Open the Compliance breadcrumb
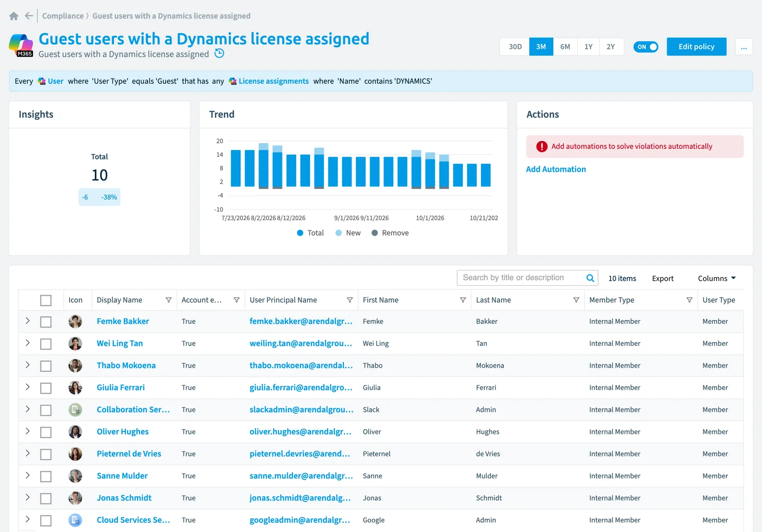This screenshot has height=532, width=762. [x=63, y=16]
